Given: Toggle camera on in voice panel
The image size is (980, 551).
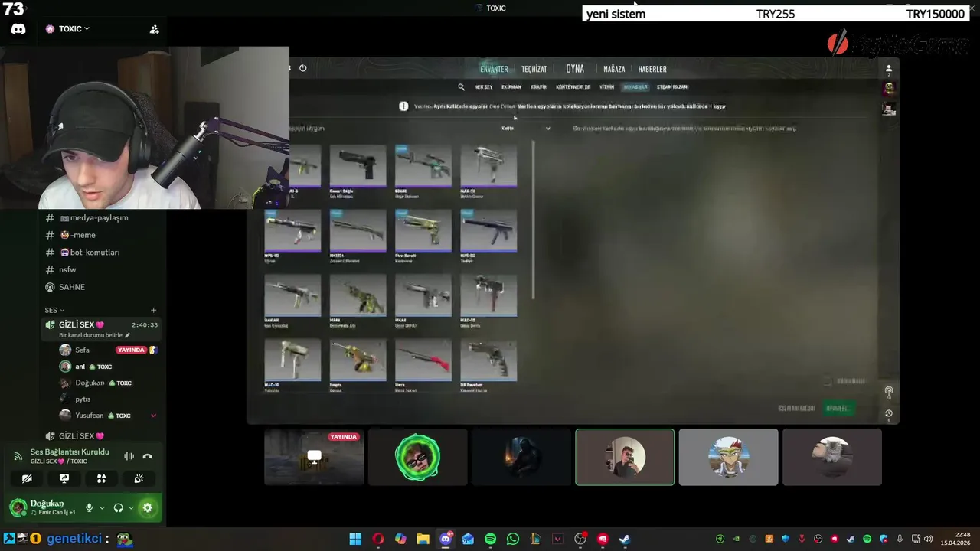Looking at the screenshot, I should (x=27, y=478).
